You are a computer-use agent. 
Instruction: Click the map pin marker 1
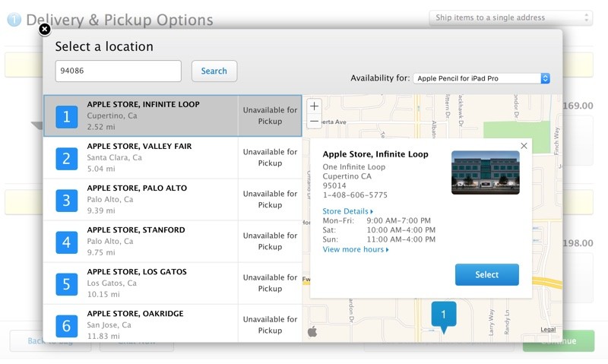point(444,316)
